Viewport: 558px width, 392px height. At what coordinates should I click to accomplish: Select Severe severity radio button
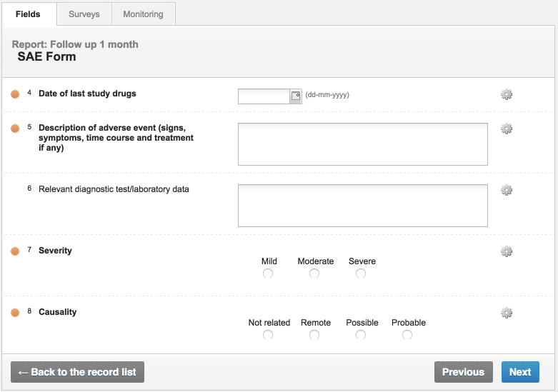click(x=361, y=273)
